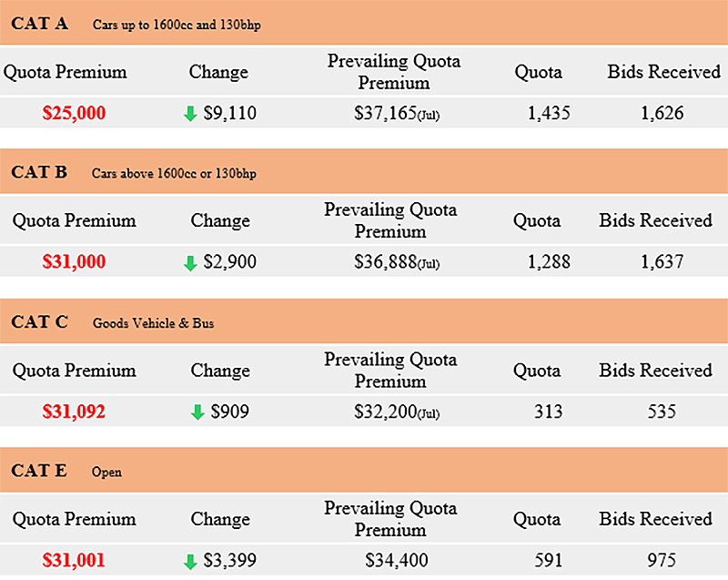
Task: Click the red $31,001 quota premium
Action: click(74, 561)
